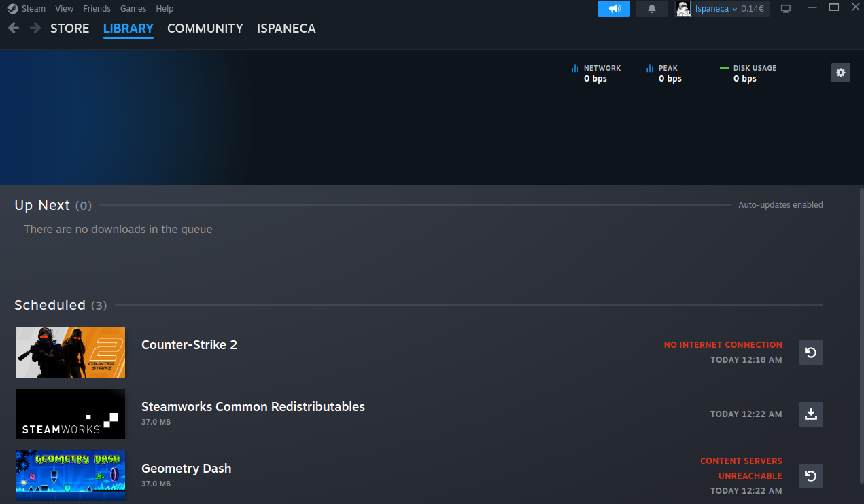Screen dimensions: 864x504
Task: Open the ISPANECA profile tab
Action: click(x=286, y=29)
